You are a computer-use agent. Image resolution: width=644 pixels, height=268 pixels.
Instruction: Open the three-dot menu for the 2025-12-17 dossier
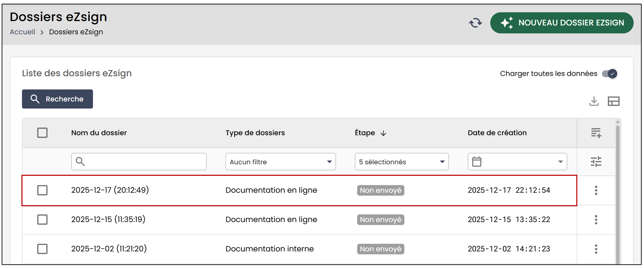point(596,190)
